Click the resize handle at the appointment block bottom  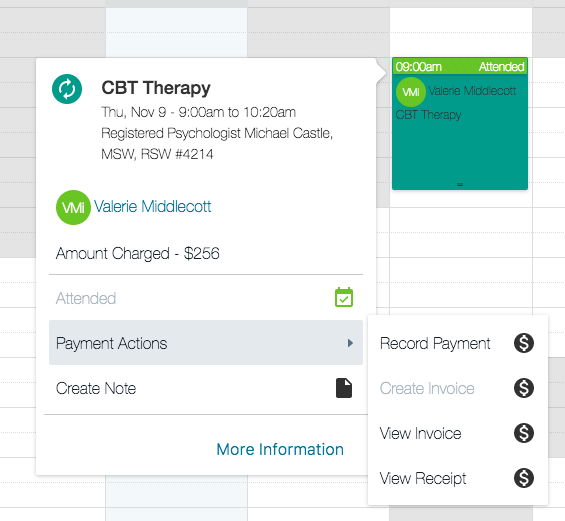(460, 184)
